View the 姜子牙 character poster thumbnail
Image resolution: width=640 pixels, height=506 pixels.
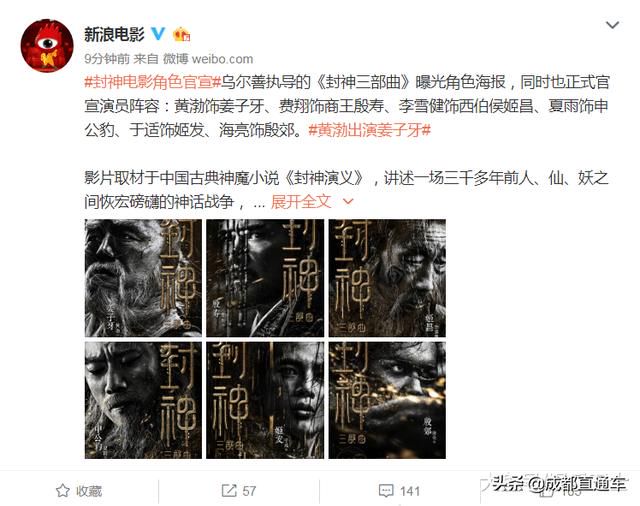[143, 278]
